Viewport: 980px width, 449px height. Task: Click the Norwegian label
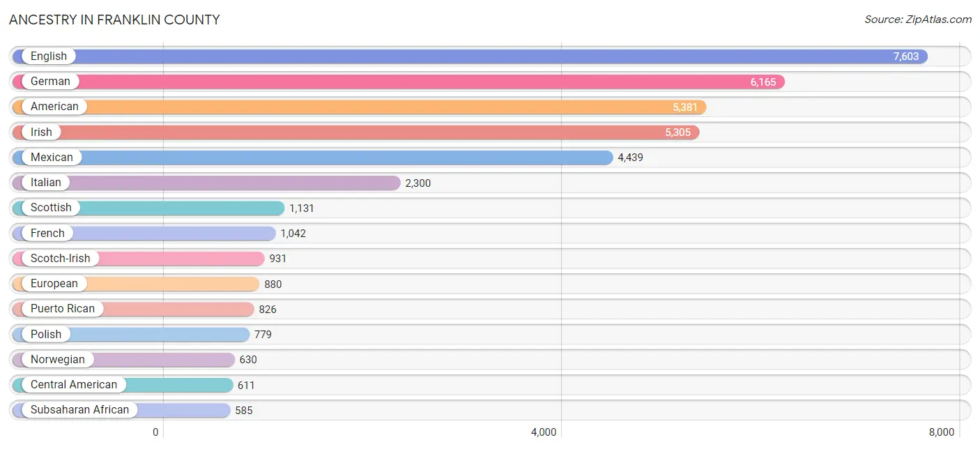point(58,360)
